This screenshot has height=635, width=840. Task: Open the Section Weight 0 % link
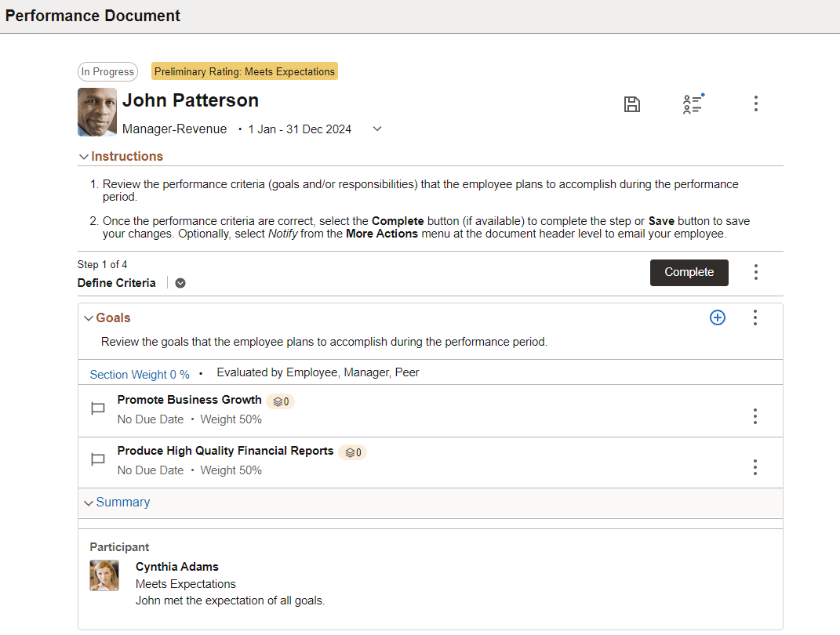pos(140,374)
